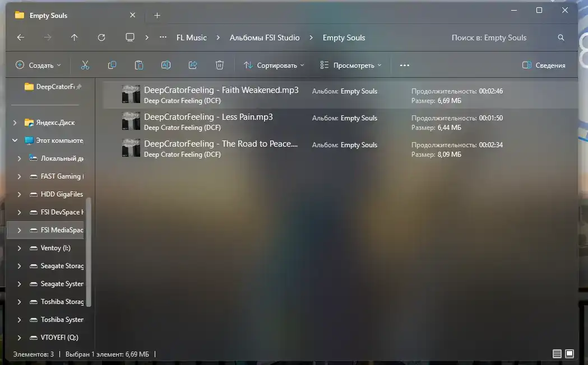Viewport: 588px width, 365px height.
Task: Go back with the back arrow
Action: coord(21,38)
